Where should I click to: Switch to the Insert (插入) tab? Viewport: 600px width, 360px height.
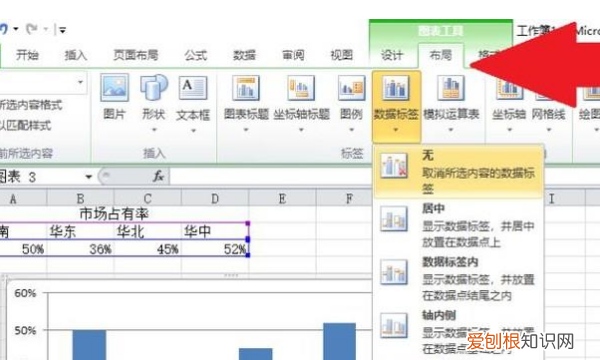76,55
